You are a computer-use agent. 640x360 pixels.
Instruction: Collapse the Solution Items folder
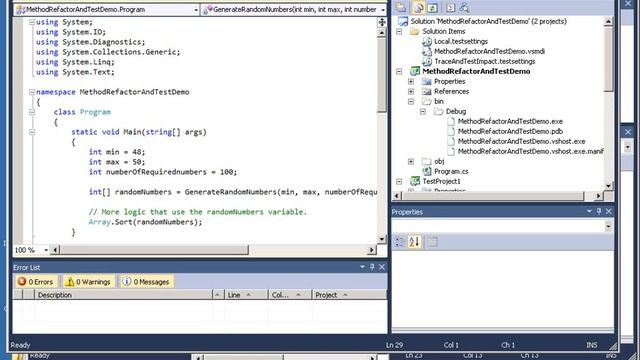(399, 31)
